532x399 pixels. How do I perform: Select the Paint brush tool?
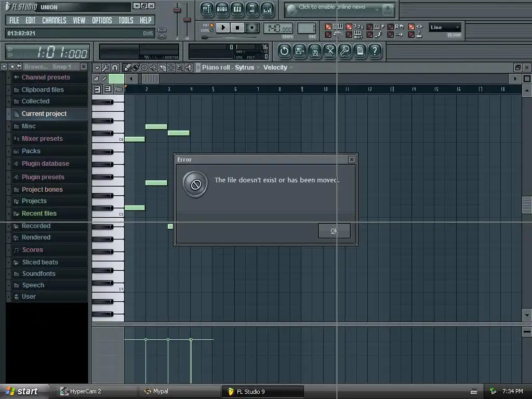click(x=136, y=68)
